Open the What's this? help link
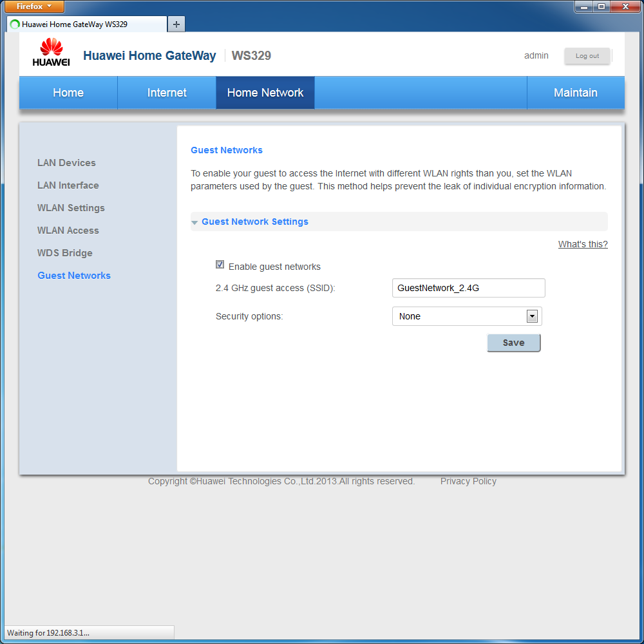644x644 pixels. (x=583, y=244)
